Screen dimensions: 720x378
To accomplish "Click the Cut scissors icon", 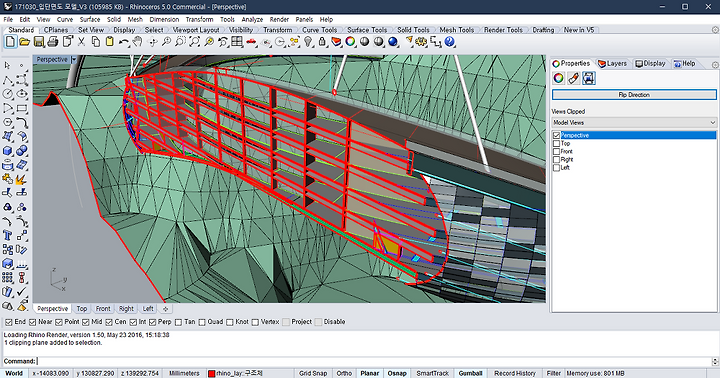I will point(81,42).
